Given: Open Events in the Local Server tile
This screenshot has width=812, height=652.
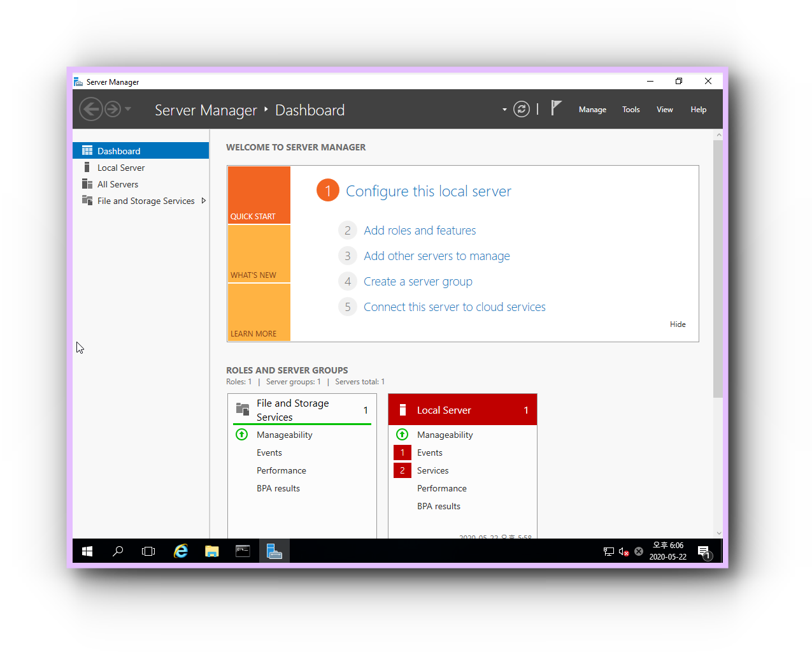Looking at the screenshot, I should [x=429, y=453].
